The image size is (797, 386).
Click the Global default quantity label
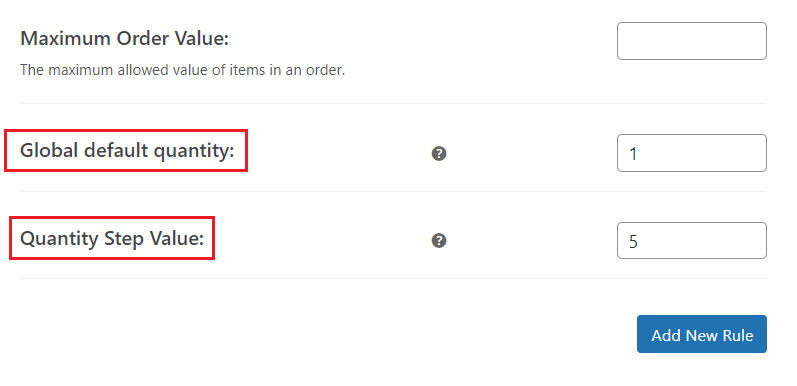pos(127,151)
